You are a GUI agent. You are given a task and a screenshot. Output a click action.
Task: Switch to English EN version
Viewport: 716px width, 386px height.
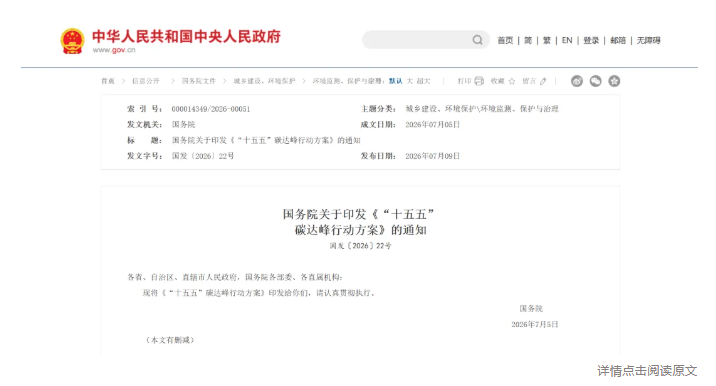[x=567, y=40]
